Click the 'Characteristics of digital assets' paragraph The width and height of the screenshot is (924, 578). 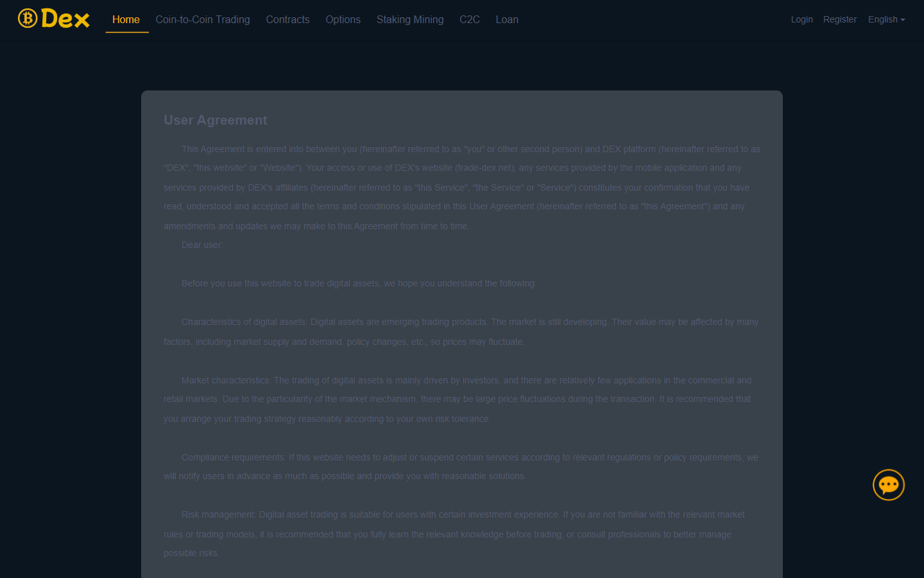pyautogui.click(x=461, y=332)
